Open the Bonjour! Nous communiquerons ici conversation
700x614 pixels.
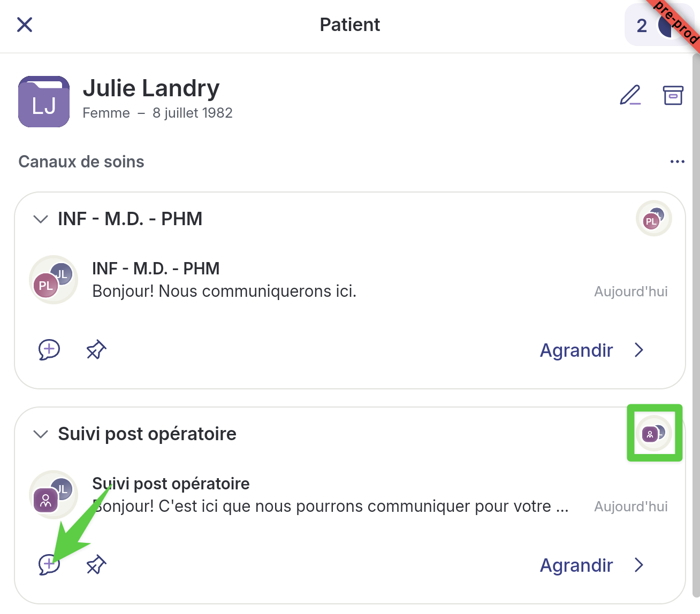(224, 291)
